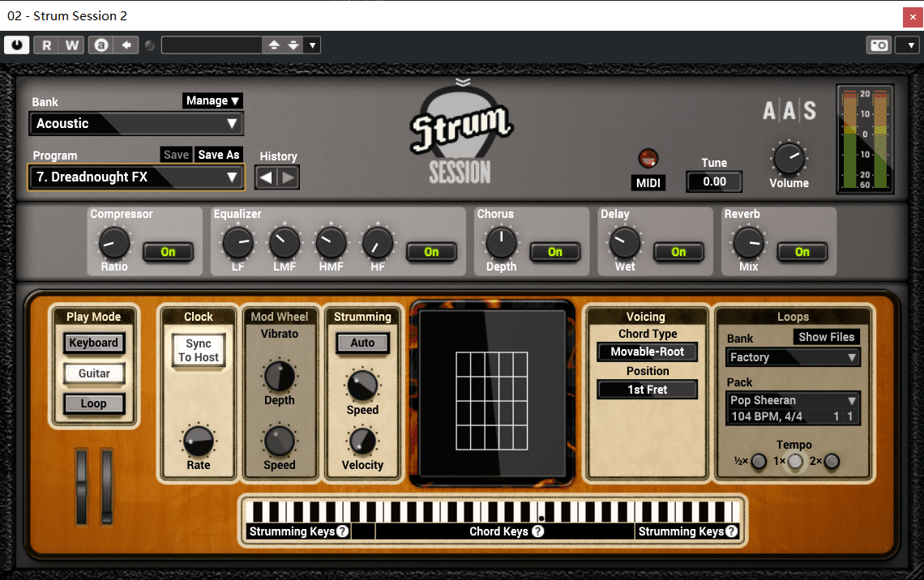Screen dimensions: 924x580
Task: Click the right mod wheel strip
Action: tap(107, 486)
